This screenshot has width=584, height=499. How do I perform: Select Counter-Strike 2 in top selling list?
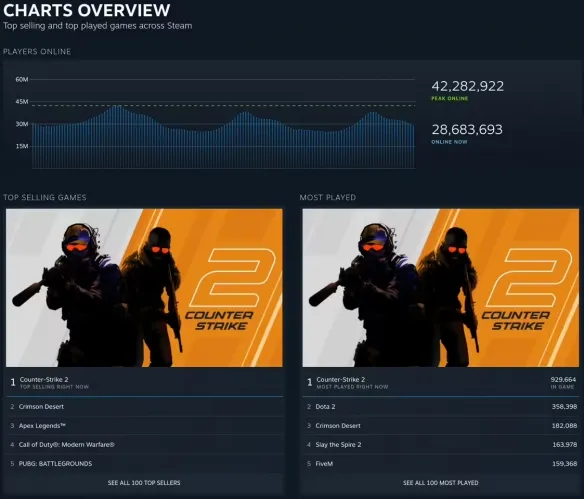click(144, 382)
